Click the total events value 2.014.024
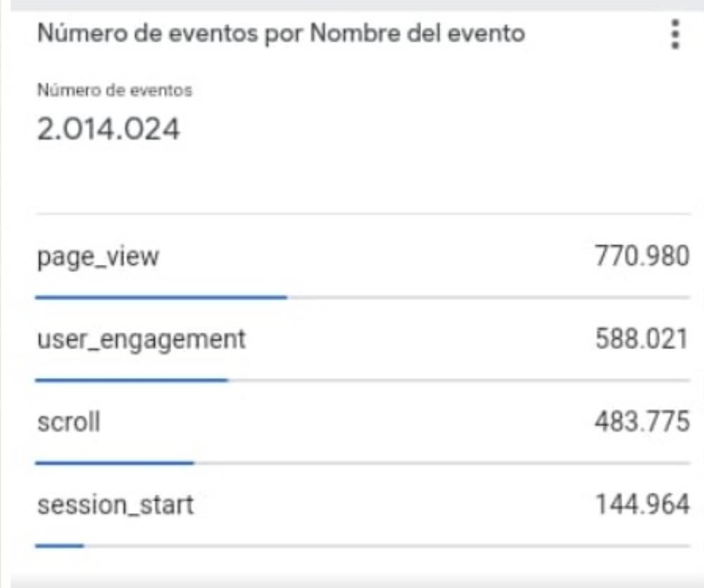Viewport: 704px width, 588px height. tap(108, 130)
